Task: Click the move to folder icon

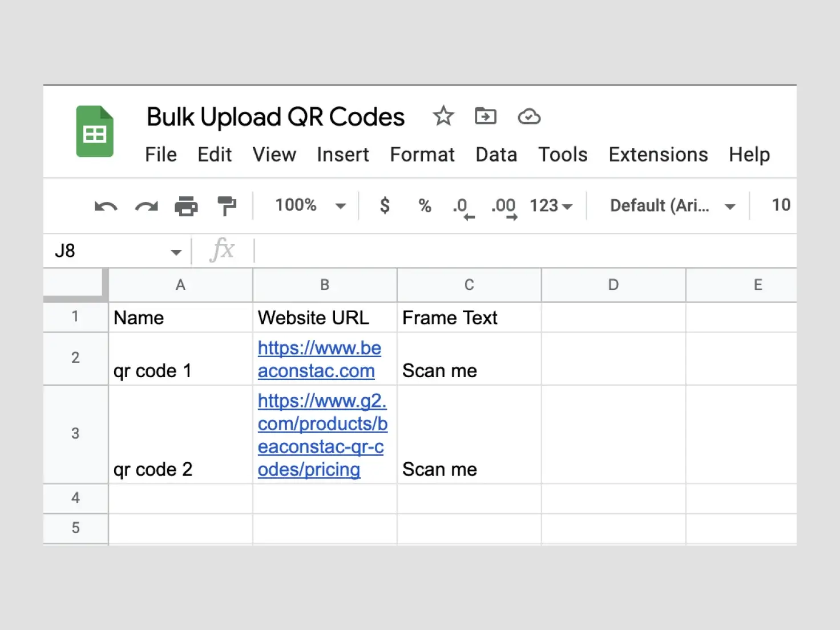Action: (486, 116)
